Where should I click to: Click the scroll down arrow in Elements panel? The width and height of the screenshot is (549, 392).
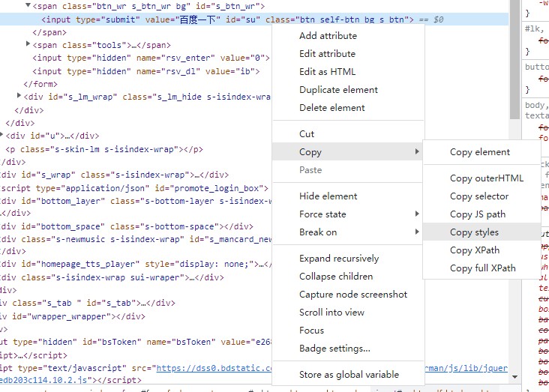tap(514, 376)
